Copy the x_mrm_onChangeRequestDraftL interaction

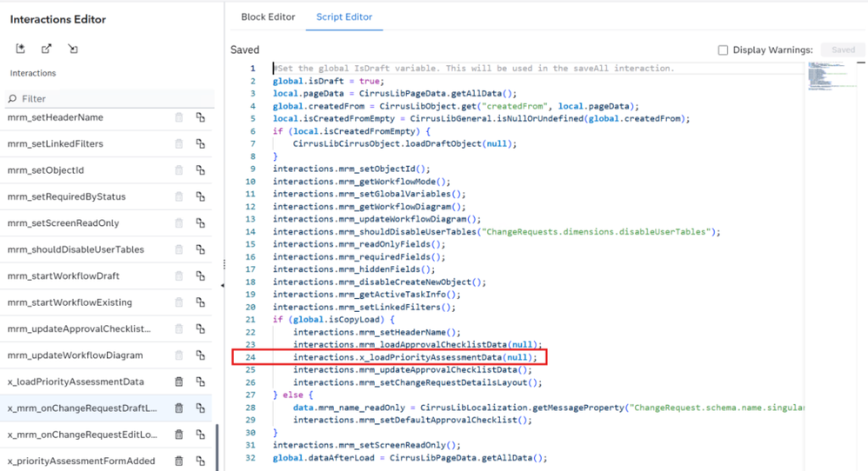(x=200, y=408)
